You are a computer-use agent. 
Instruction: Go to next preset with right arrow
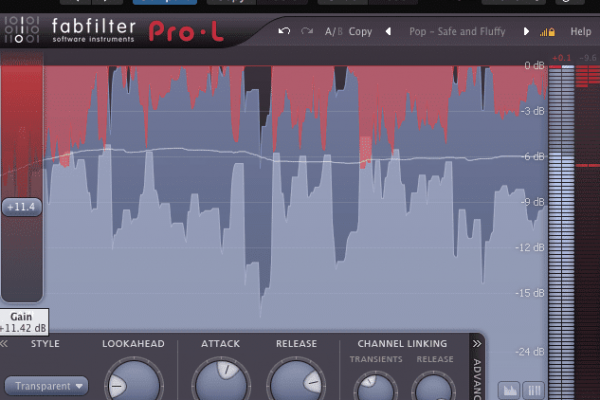[526, 31]
